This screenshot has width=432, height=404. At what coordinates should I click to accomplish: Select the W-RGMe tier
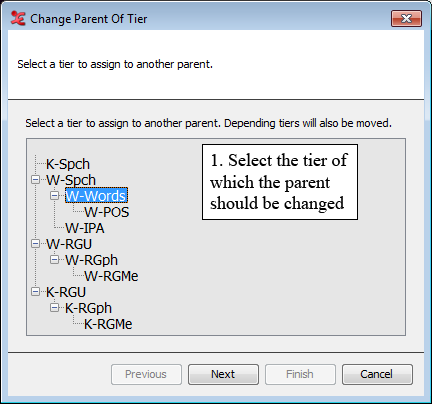coord(111,276)
